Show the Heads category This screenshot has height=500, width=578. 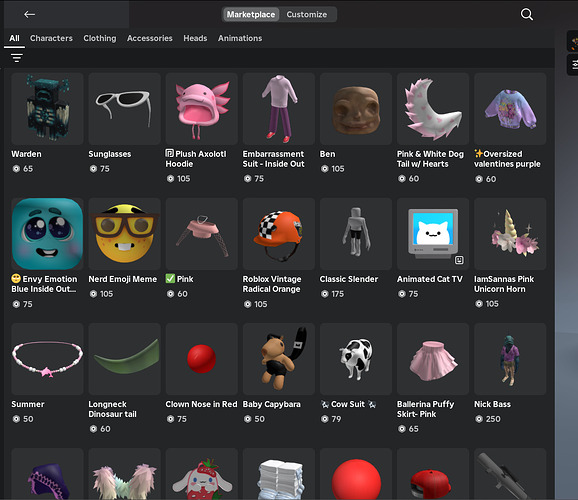(x=195, y=38)
